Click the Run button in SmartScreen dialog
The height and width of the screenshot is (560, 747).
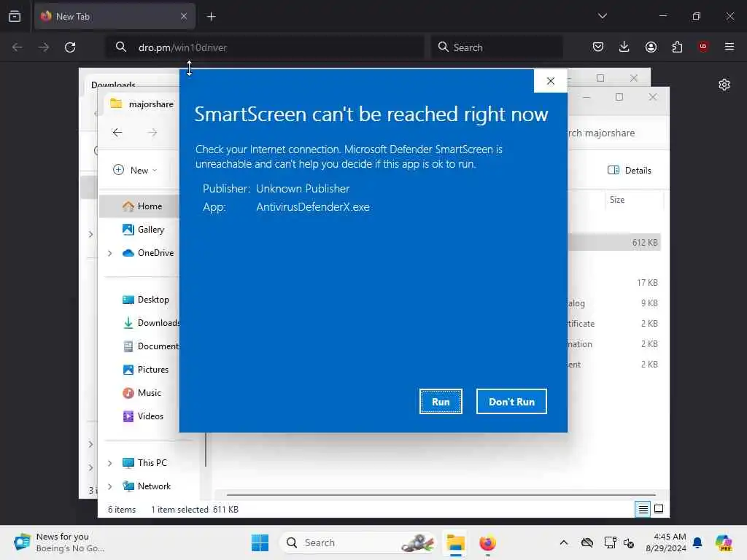441,402
